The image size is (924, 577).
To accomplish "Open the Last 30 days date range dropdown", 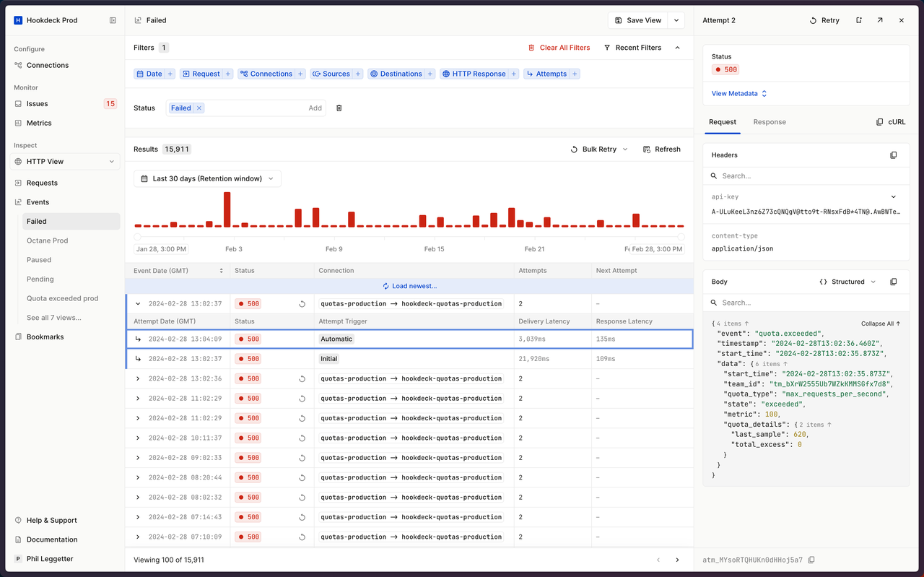I will [207, 178].
